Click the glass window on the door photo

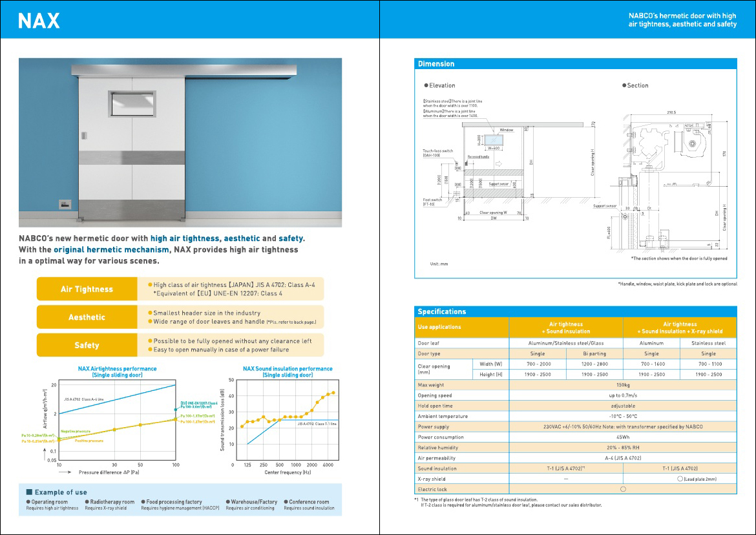[132, 103]
